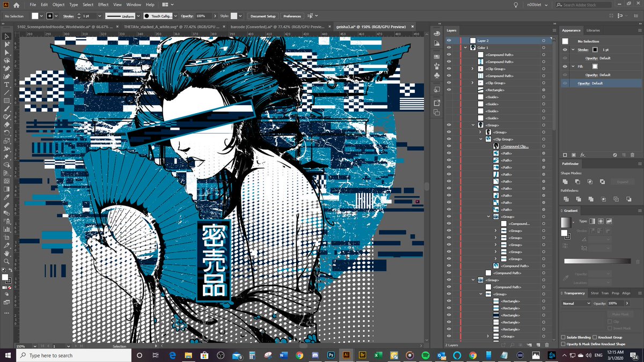Open Normal blending mode dropdown
This screenshot has width=644, height=362.
coord(576,303)
